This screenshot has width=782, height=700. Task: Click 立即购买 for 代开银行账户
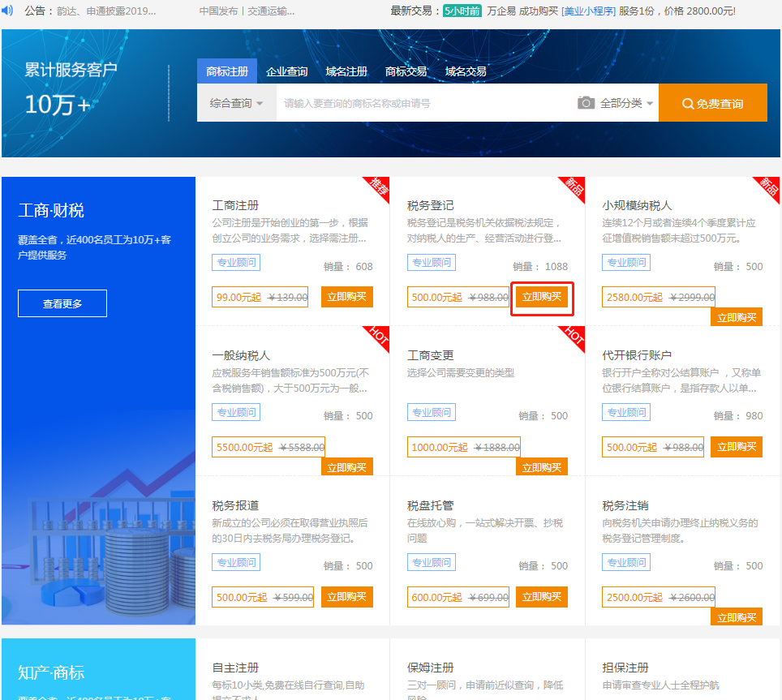(x=736, y=447)
